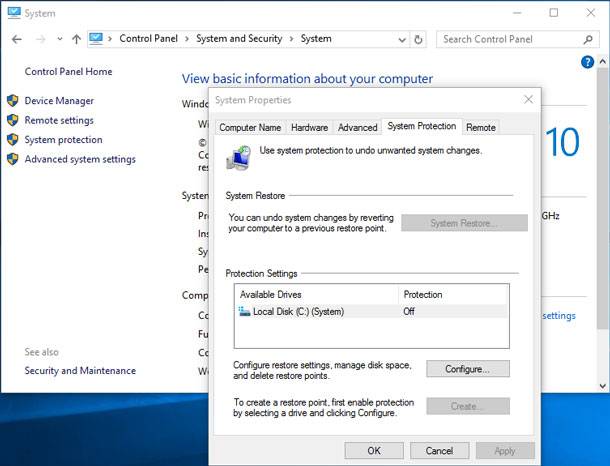Open Advanced system settings link

pos(80,159)
